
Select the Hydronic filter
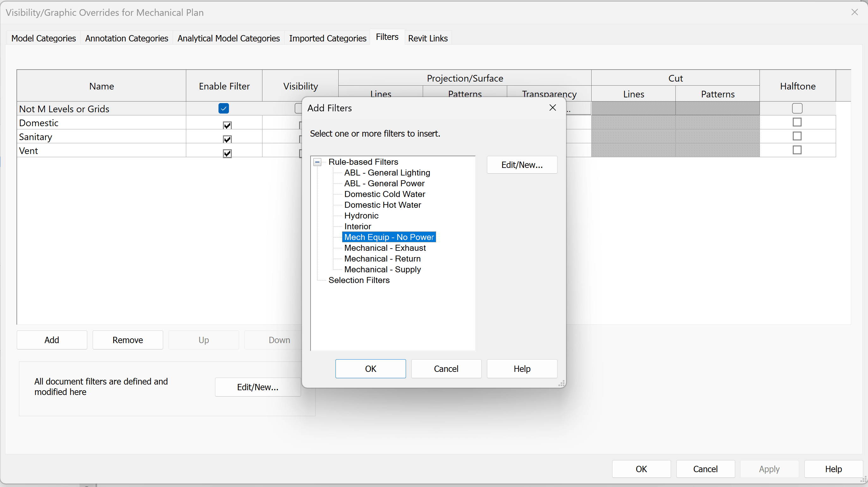coord(361,216)
